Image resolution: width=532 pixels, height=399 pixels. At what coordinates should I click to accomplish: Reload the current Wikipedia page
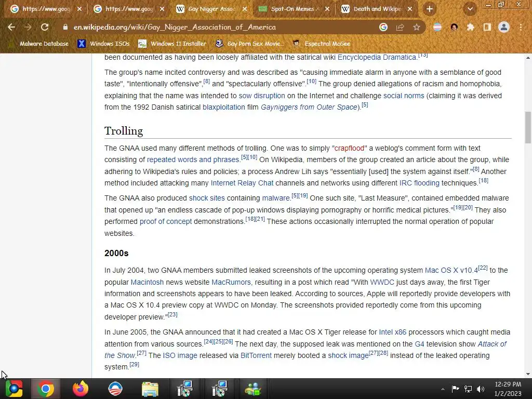[x=45, y=27]
